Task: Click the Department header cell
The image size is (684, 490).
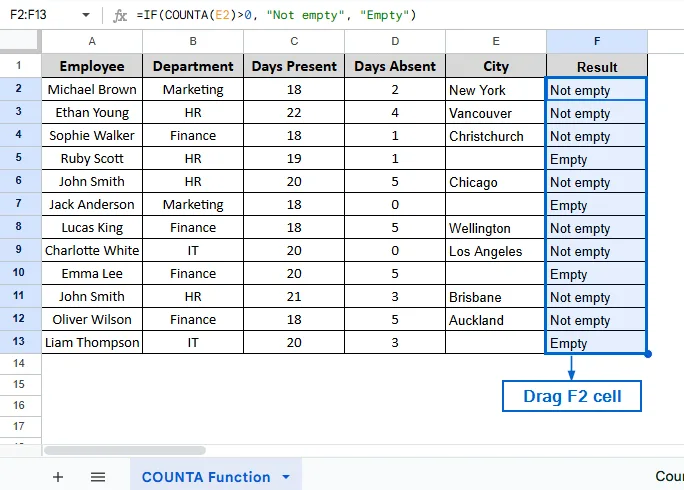Action: [x=193, y=66]
